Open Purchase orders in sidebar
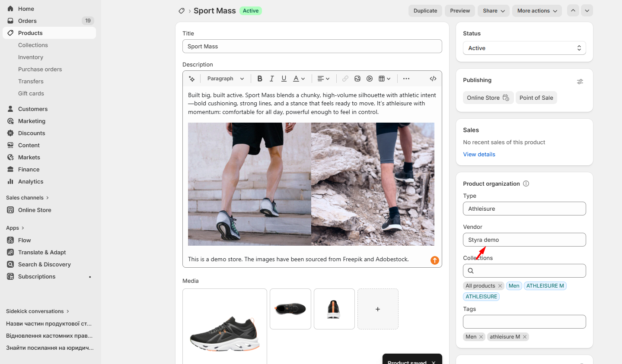Viewport: 622px width, 364px height. tap(40, 69)
